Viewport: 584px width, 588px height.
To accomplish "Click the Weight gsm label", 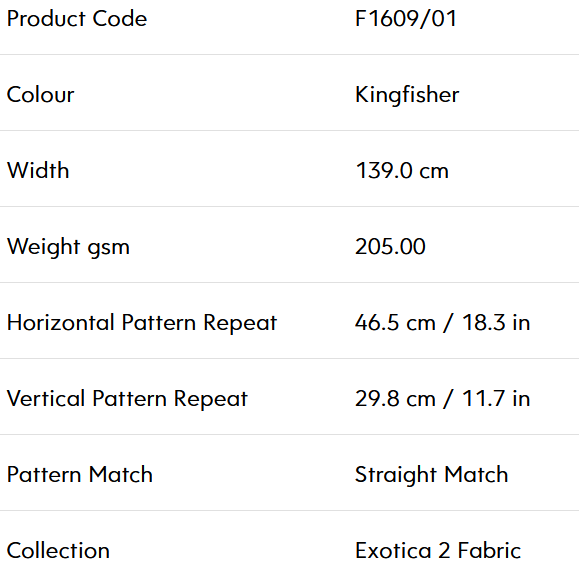I will pos(68,248).
